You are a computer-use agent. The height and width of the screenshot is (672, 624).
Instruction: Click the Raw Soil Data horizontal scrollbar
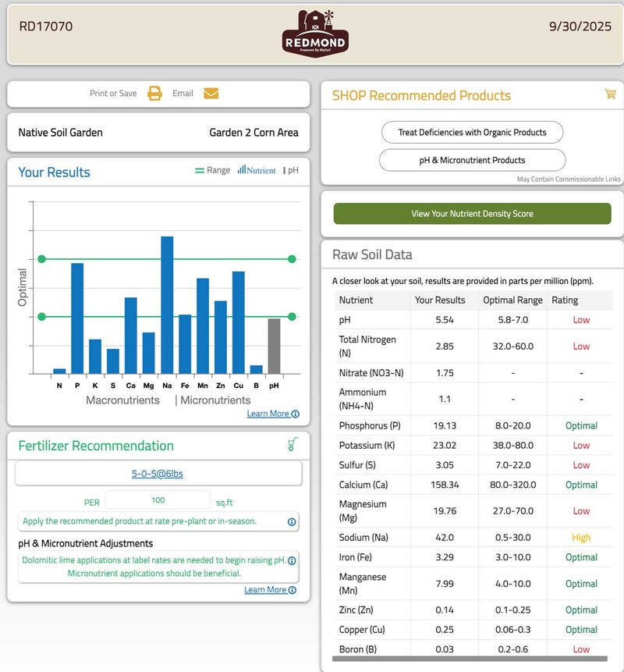coord(470,658)
